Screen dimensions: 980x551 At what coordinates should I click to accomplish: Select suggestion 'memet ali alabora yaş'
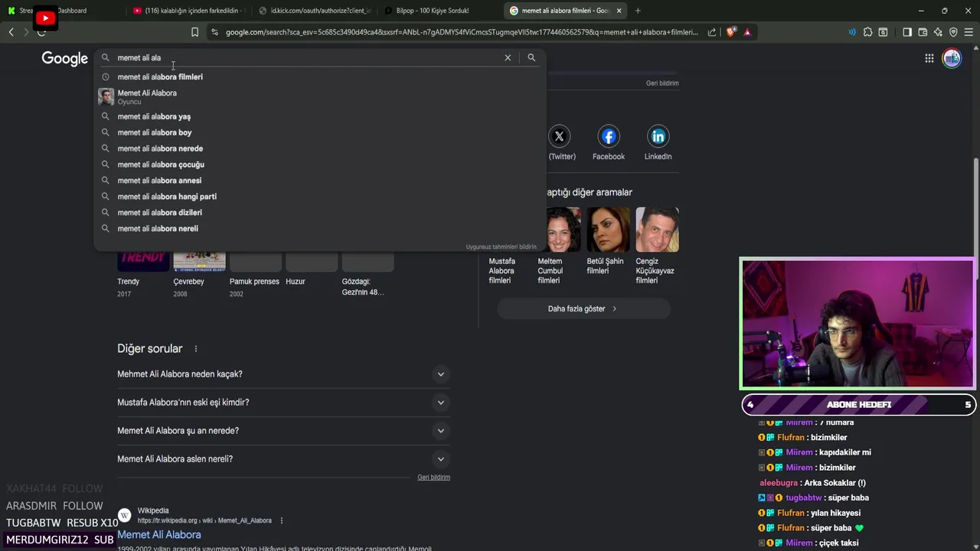(320, 116)
